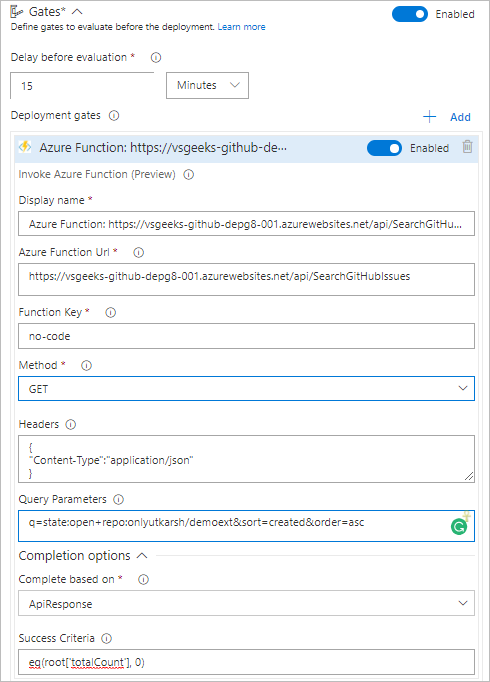The height and width of the screenshot is (682, 490).
Task: Show info for Delay before evaluation
Action: tap(156, 57)
